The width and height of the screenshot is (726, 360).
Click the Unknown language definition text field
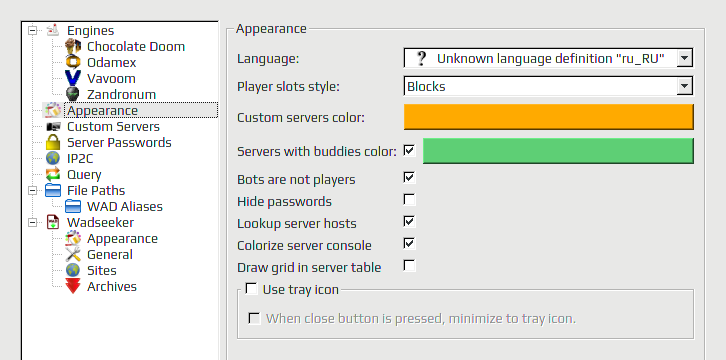click(x=551, y=58)
